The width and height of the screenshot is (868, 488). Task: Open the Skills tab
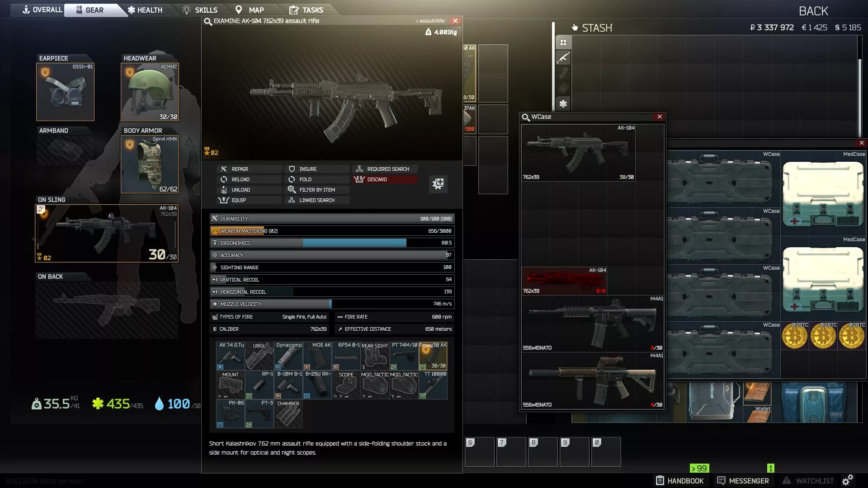200,9
